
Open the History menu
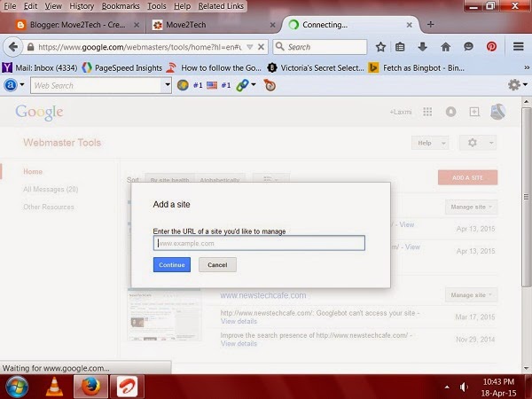(x=82, y=6)
